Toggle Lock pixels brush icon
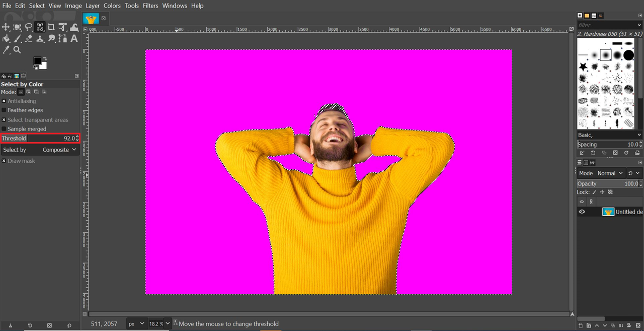 pyautogui.click(x=594, y=192)
